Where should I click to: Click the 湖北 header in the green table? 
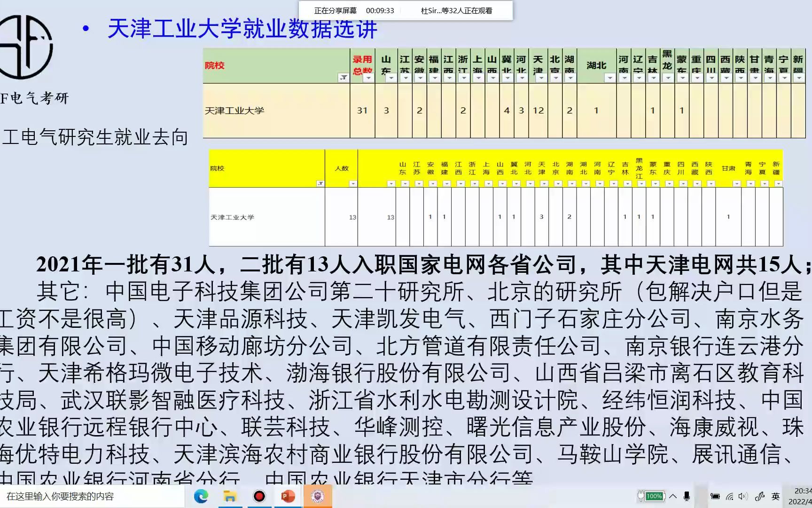pos(596,65)
